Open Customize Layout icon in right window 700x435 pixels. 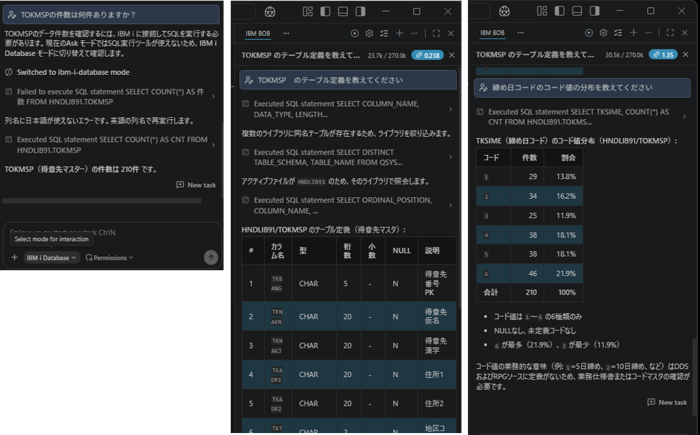[x=542, y=11]
